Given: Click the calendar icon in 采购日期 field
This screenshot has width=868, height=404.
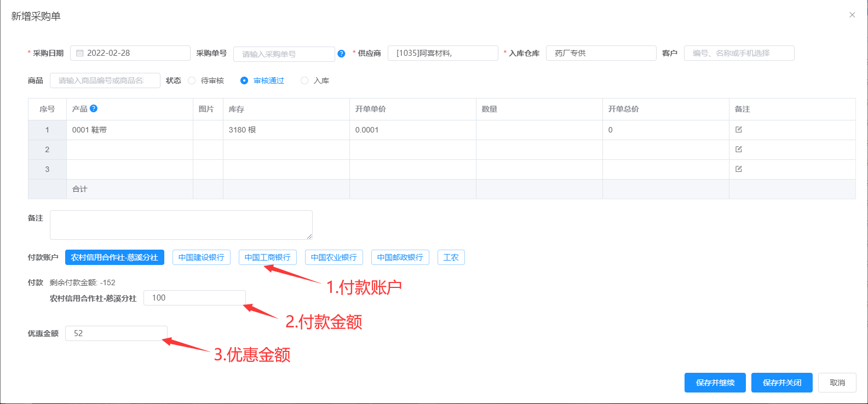Looking at the screenshot, I should 80,53.
